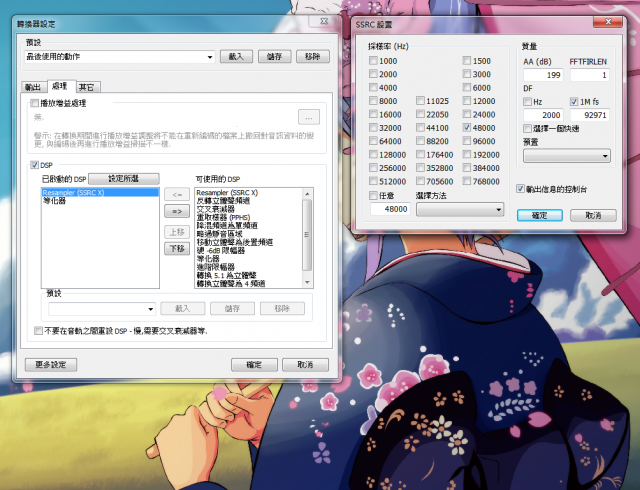This screenshot has height=490, width=640.
Task: Toggle the DF Hz checkbox
Action: point(527,102)
